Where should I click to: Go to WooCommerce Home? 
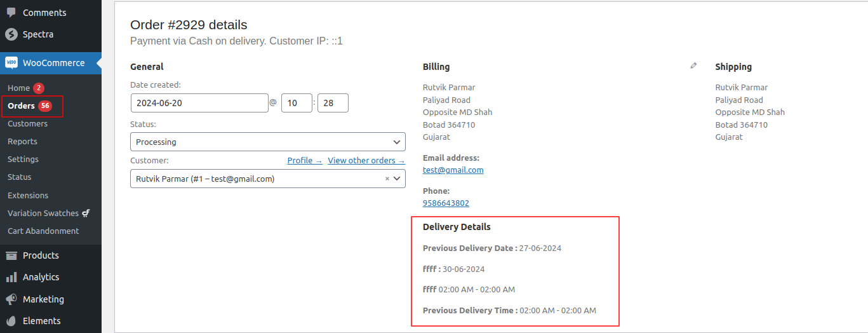click(x=18, y=88)
